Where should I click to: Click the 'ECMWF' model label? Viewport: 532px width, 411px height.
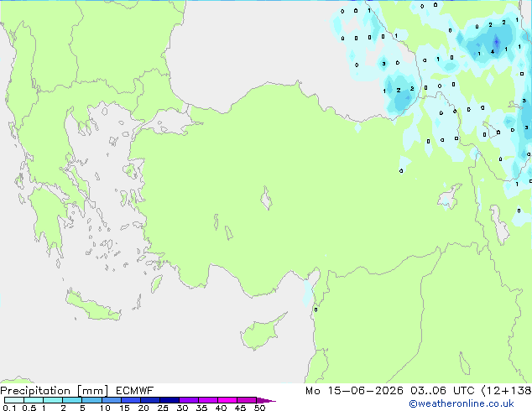[x=135, y=391]
